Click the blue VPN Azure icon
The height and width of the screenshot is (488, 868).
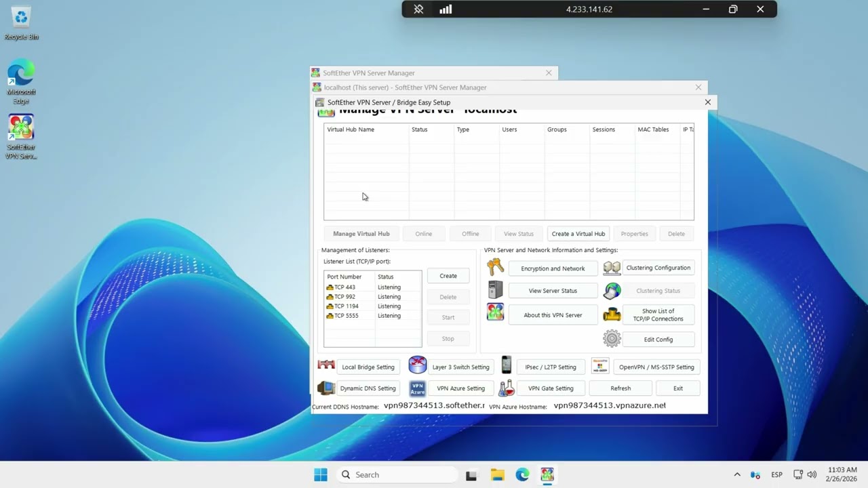[x=418, y=388]
